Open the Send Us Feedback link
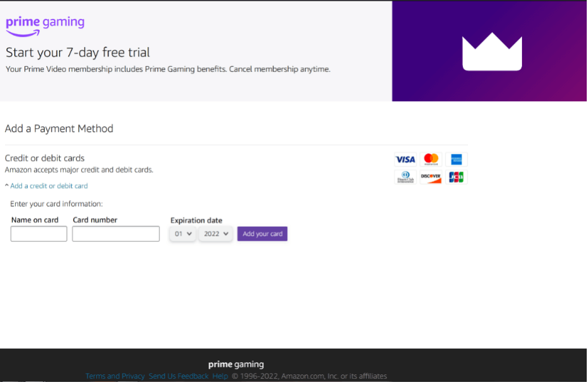 [178, 376]
